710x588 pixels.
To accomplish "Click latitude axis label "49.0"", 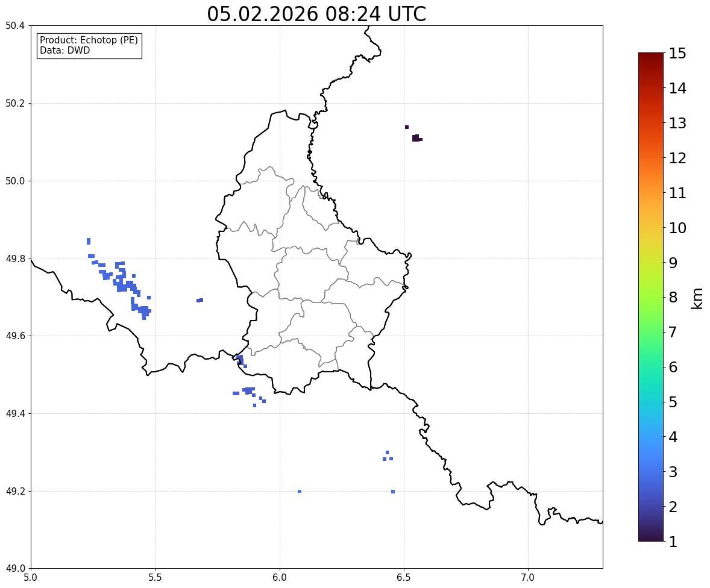I will click(x=15, y=569).
